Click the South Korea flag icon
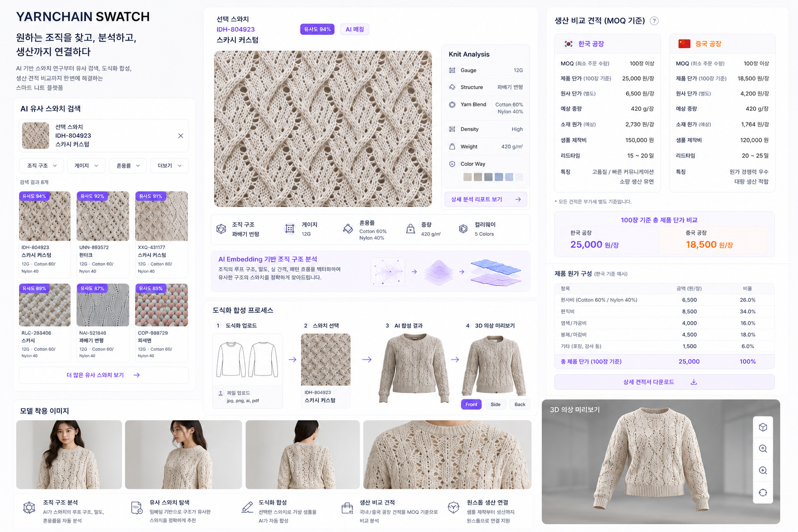The height and width of the screenshot is (532, 798). tap(568, 44)
